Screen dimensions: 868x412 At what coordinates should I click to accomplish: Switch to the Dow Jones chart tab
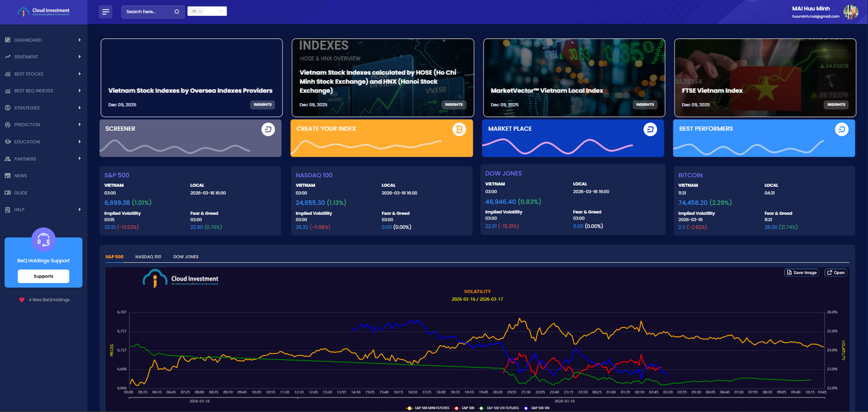(x=186, y=257)
